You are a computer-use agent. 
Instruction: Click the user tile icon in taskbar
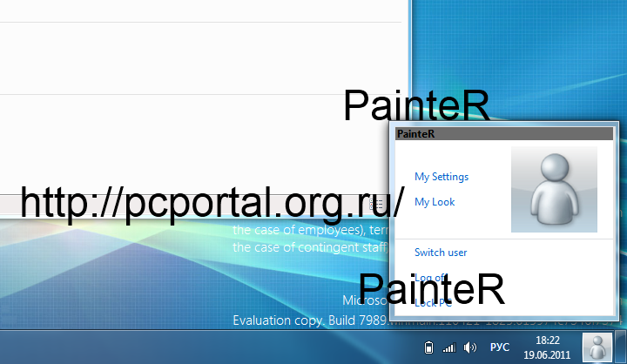(597, 347)
